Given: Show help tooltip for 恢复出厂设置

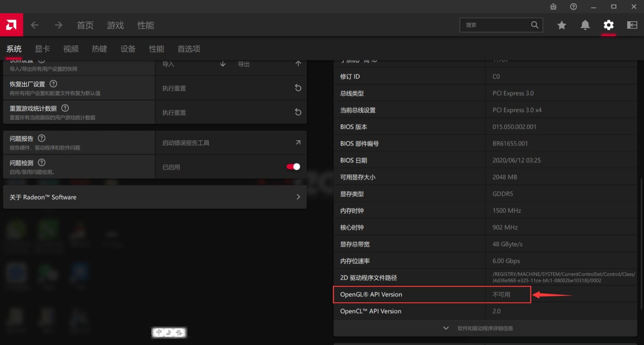Looking at the screenshot, I should [x=53, y=84].
